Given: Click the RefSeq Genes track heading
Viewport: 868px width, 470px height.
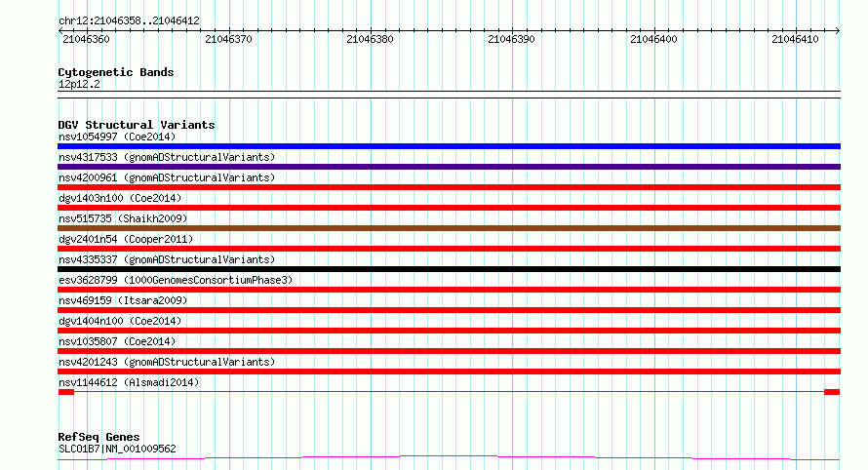Looking at the screenshot, I should (x=99, y=437).
